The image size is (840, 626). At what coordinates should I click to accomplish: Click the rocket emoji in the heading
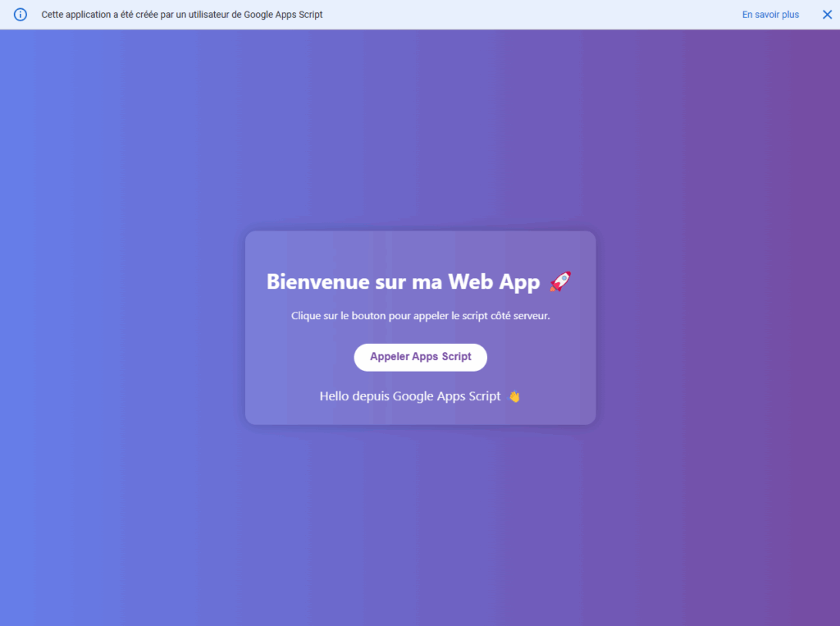coord(560,281)
